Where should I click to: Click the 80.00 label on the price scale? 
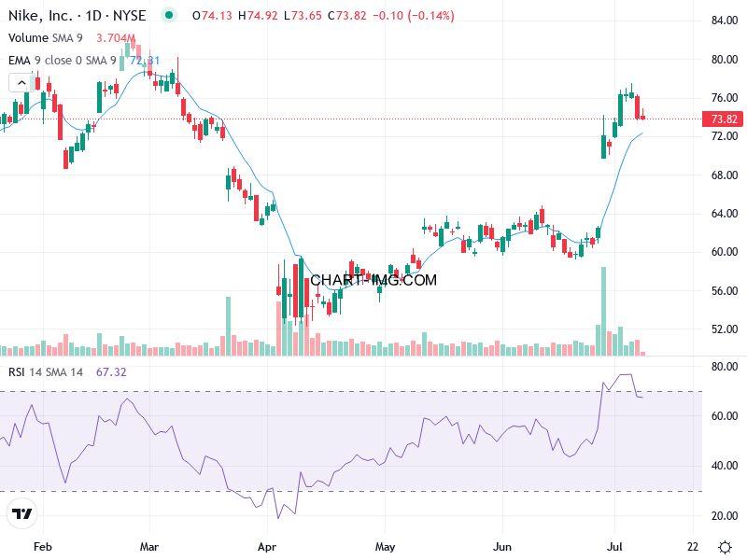(x=725, y=60)
